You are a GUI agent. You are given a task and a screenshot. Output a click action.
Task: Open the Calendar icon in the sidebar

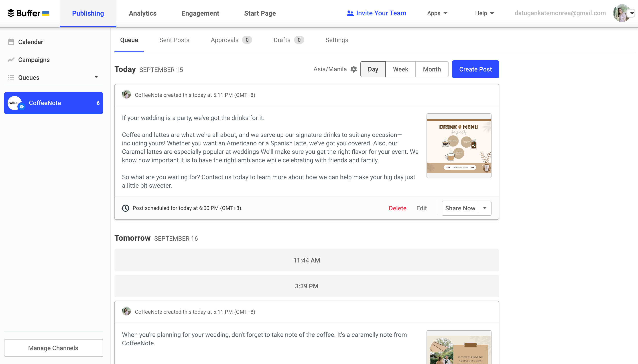(x=11, y=42)
